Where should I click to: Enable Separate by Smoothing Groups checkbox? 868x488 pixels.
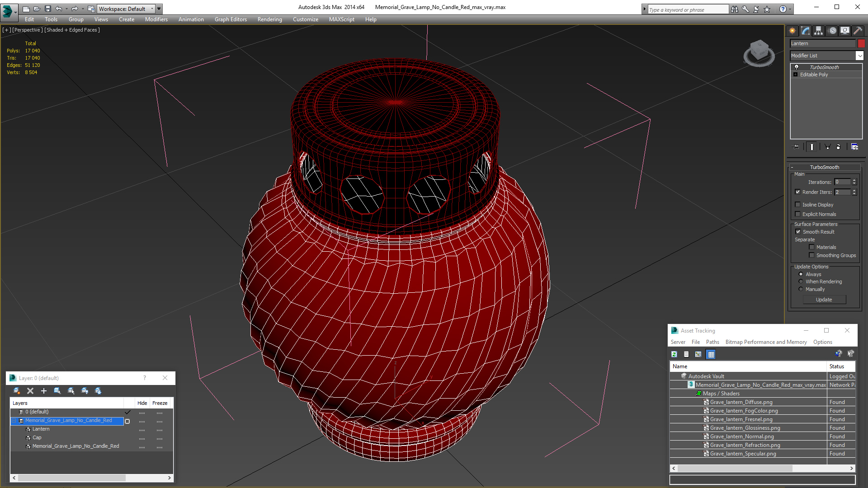(811, 255)
